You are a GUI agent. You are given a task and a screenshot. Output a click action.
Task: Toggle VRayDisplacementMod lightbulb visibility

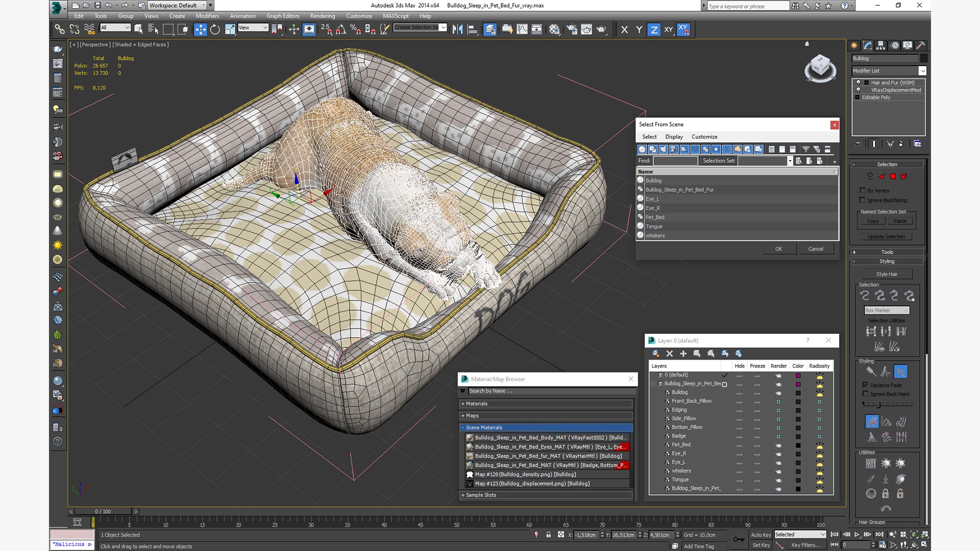[x=859, y=90]
